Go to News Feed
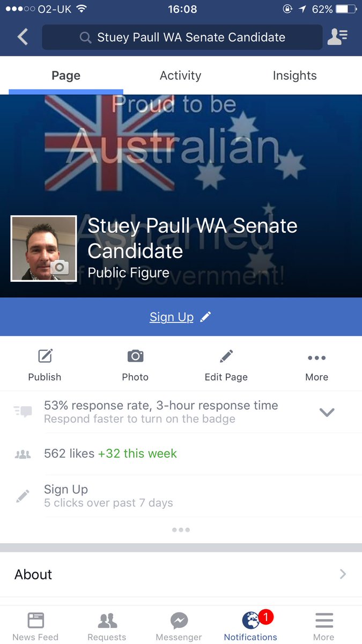362x644 pixels. (x=36, y=626)
